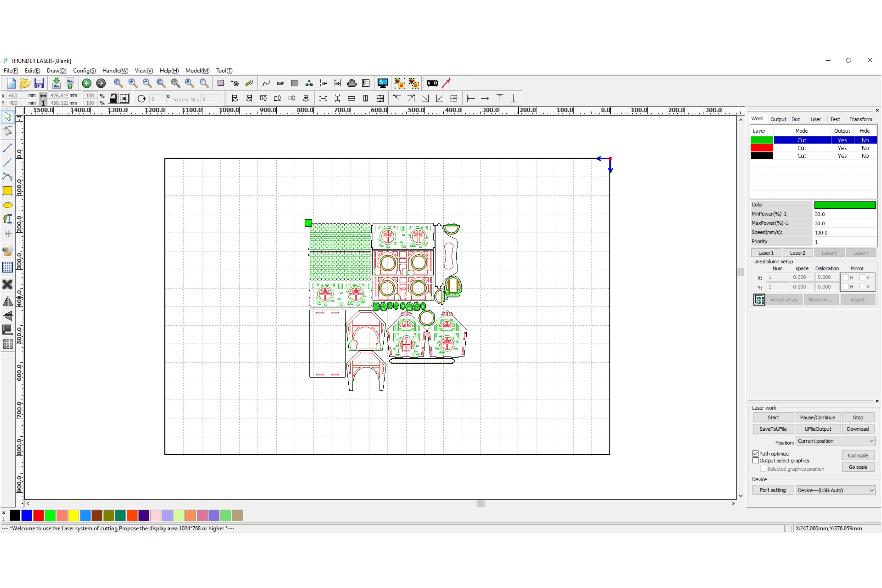This screenshot has height=588, width=882.
Task: Click the New file icon
Action: coord(11,83)
